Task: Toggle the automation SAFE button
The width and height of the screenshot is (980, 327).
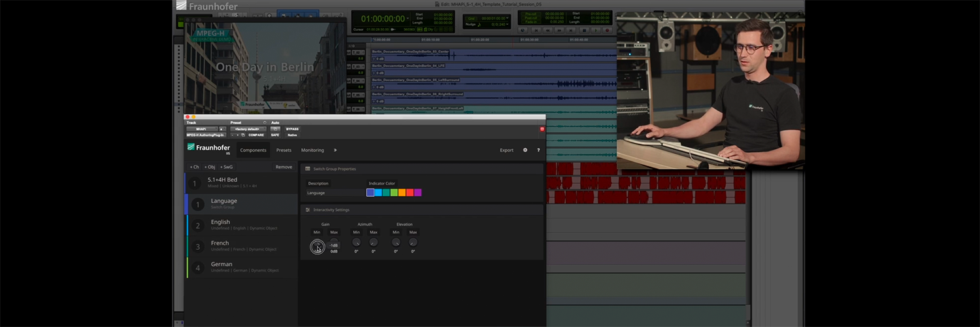Action: (x=275, y=135)
